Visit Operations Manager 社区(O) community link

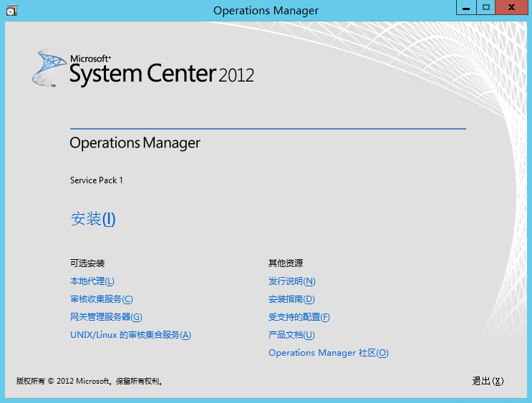[x=329, y=353]
